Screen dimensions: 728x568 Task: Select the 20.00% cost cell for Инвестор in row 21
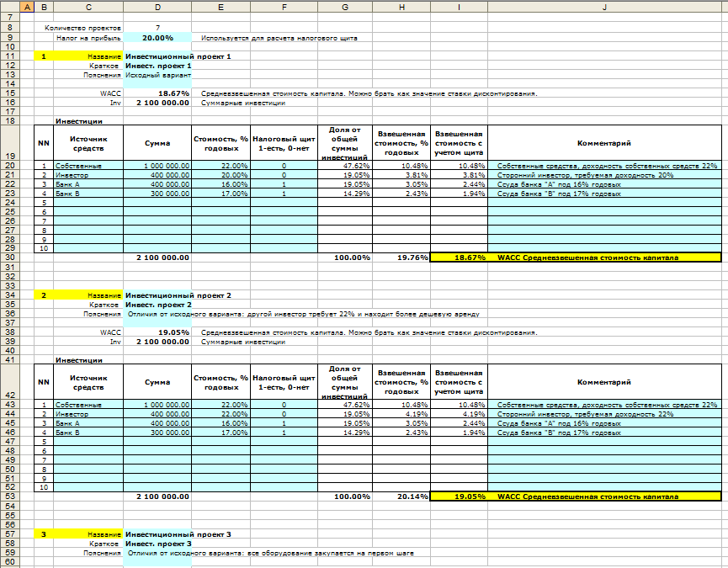coord(221,175)
